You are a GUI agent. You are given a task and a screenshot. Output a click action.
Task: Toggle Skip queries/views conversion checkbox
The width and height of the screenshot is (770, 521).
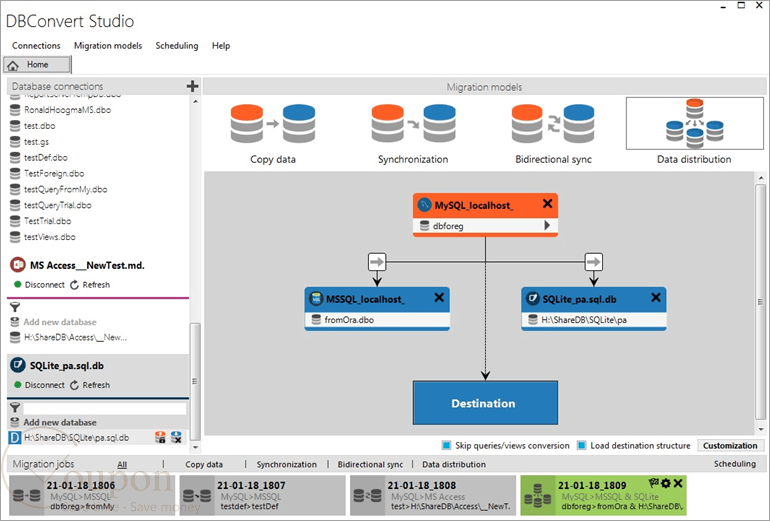(x=446, y=445)
